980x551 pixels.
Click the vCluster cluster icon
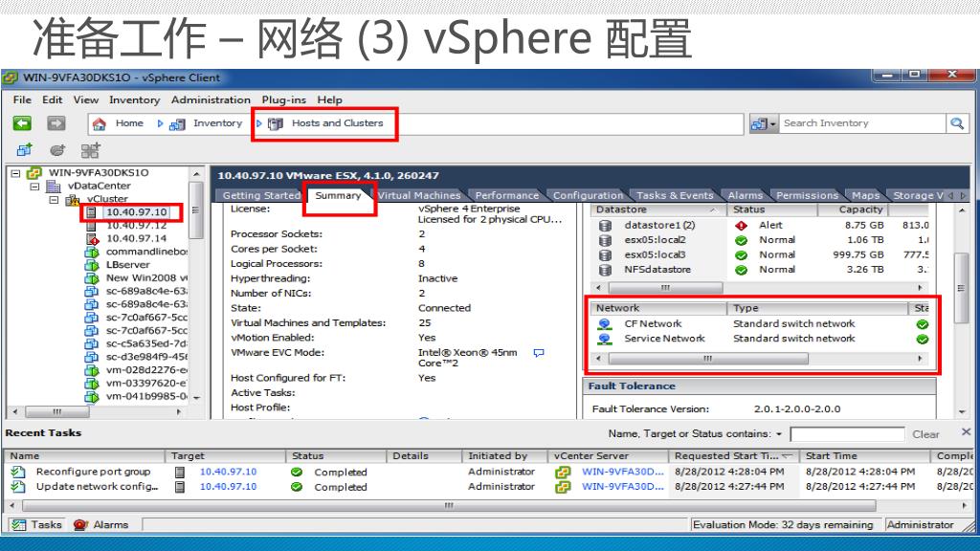[x=73, y=199]
